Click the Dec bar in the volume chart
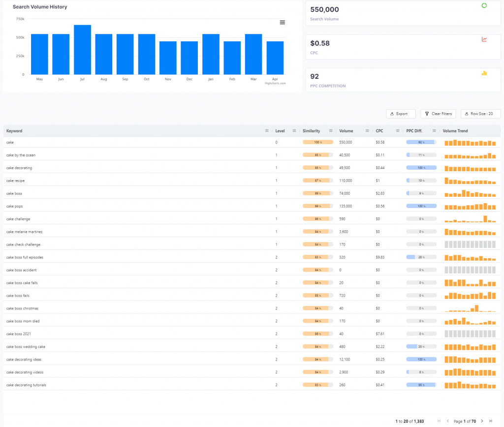 point(189,58)
